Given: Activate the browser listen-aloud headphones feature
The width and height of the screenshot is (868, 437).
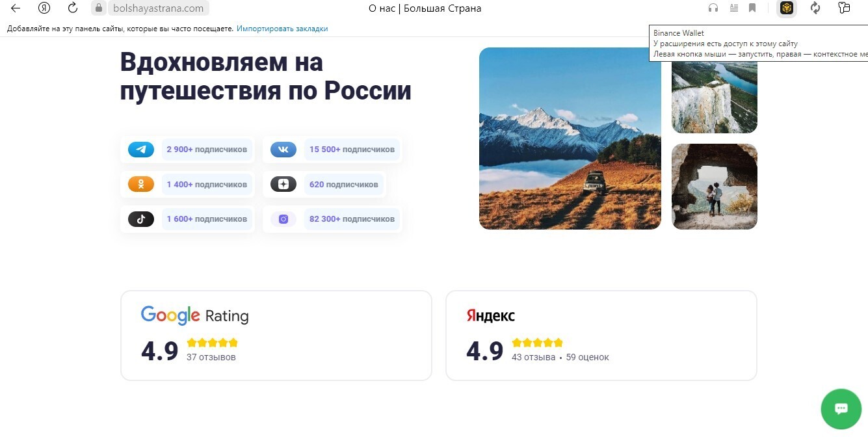Looking at the screenshot, I should [713, 8].
